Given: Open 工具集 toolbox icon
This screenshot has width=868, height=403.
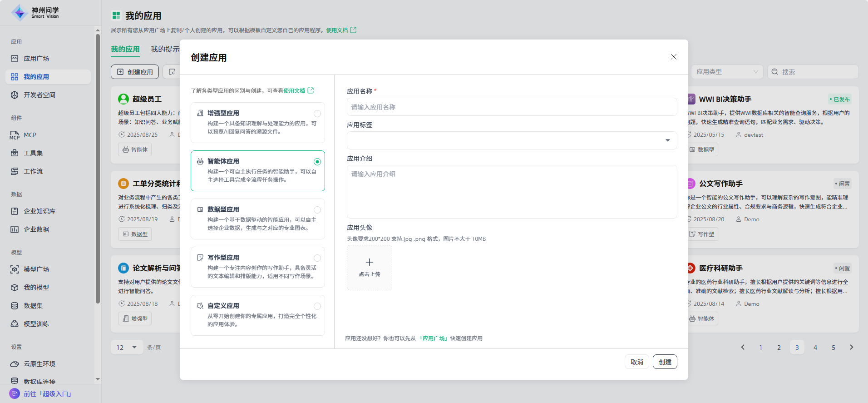Looking at the screenshot, I should tap(15, 153).
